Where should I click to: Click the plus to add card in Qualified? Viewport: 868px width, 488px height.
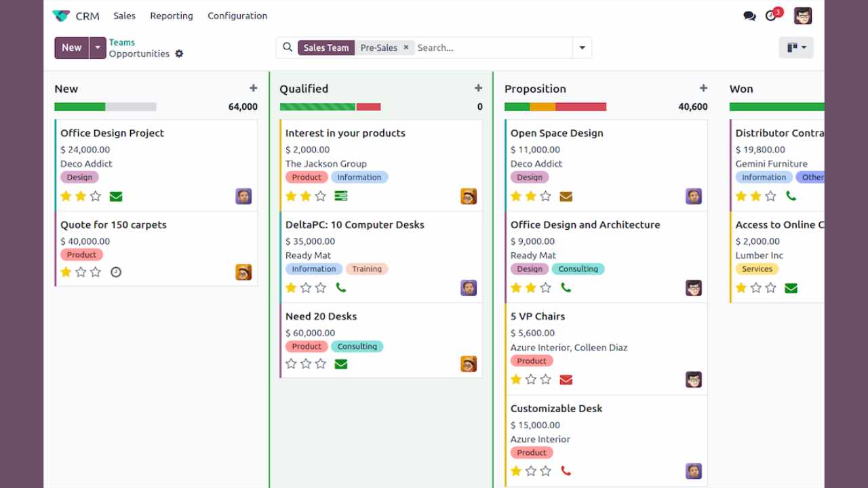(x=478, y=87)
